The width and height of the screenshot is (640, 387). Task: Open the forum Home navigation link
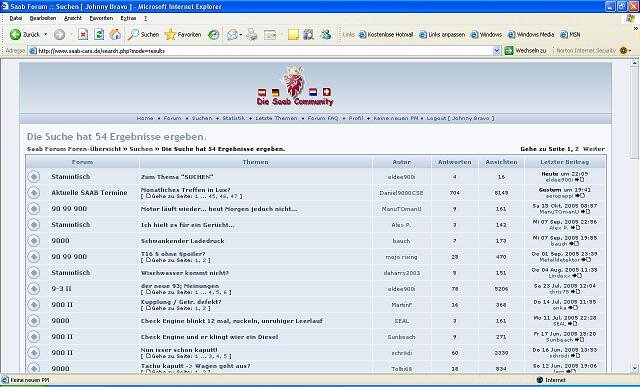tap(145, 118)
